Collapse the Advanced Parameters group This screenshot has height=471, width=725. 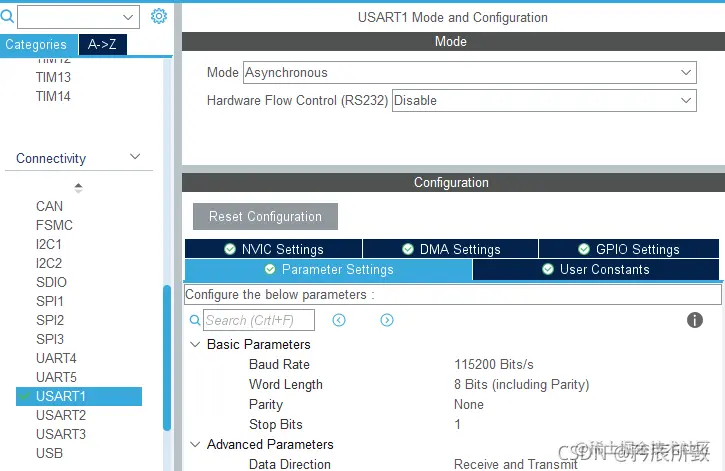coord(195,444)
